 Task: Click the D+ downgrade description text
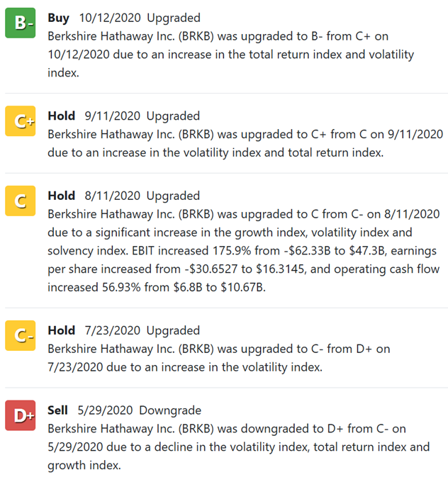[238, 447]
